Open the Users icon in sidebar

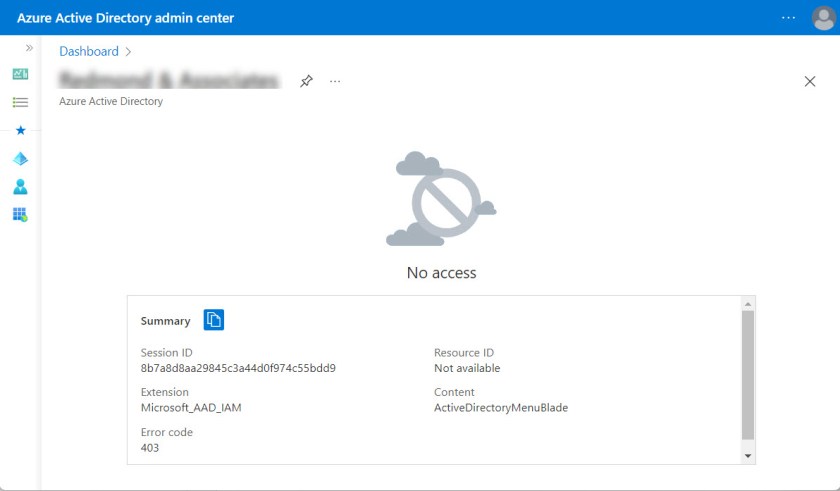20,186
